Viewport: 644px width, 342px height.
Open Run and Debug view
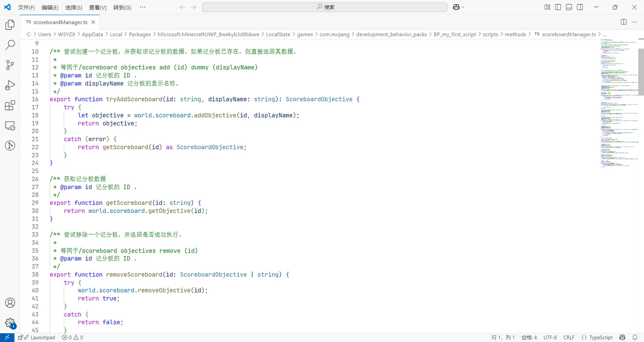pyautogui.click(x=10, y=85)
